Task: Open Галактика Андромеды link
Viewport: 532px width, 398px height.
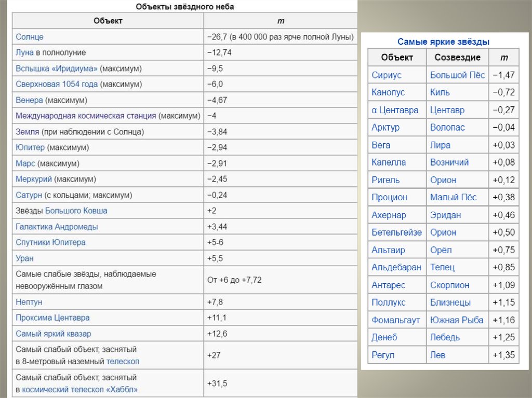Action: point(57,226)
